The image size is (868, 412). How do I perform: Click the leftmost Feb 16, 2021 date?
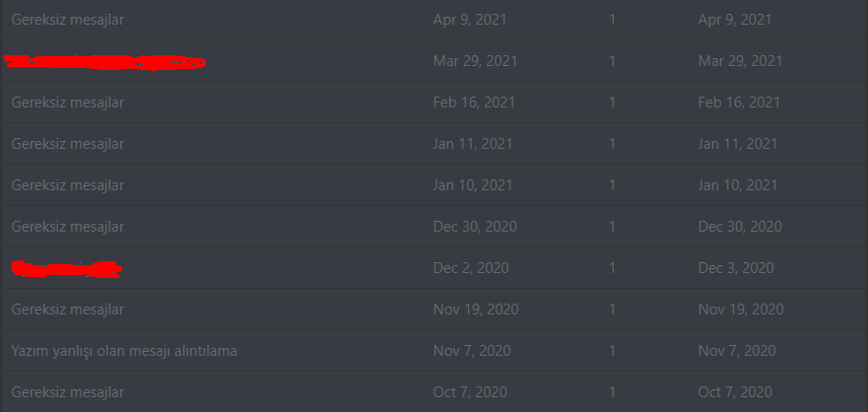tap(475, 103)
